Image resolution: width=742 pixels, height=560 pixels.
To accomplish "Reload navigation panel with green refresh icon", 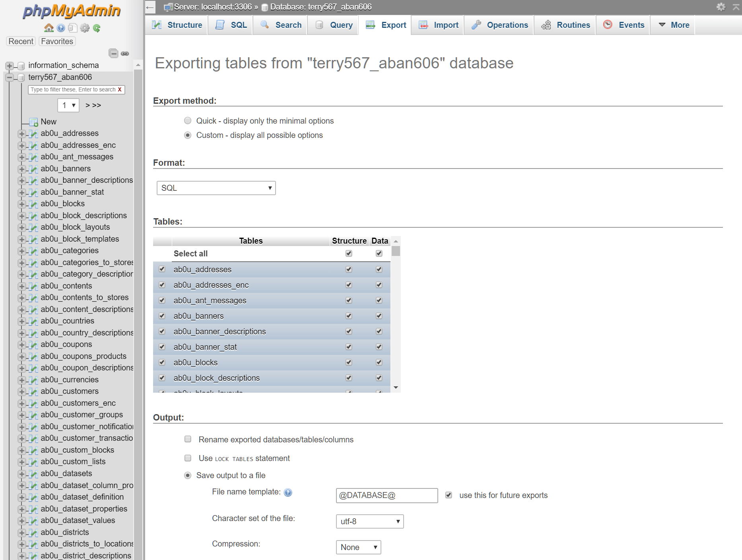I will [x=97, y=28].
